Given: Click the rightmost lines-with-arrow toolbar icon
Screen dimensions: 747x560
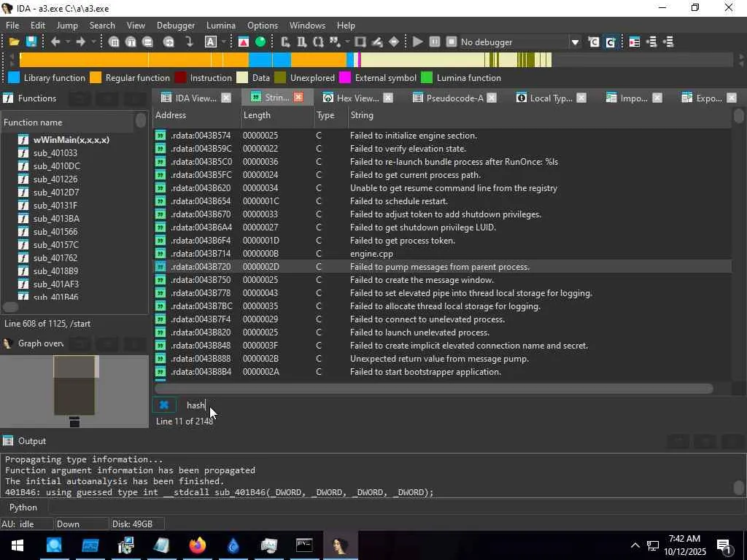Looking at the screenshot, I should (668, 42).
